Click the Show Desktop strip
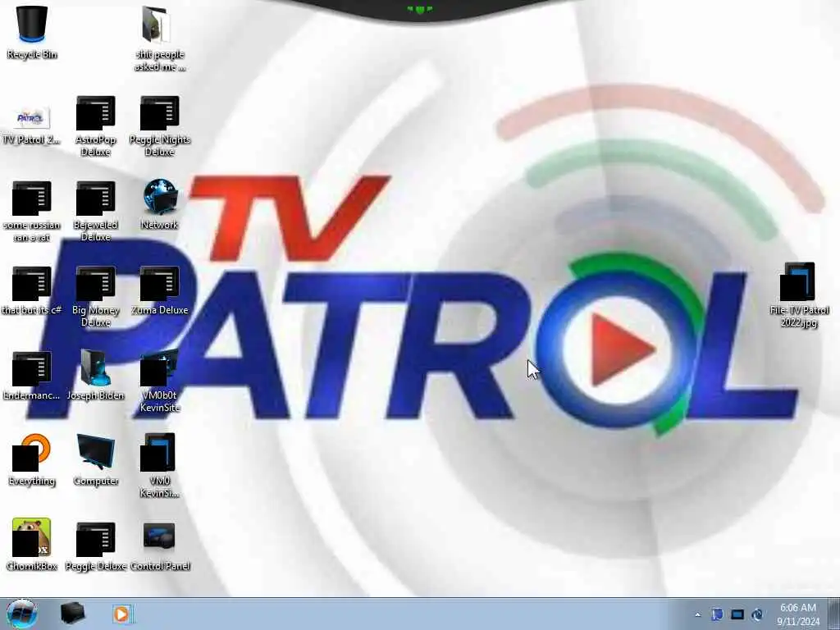The height and width of the screenshot is (630, 840). 834,614
